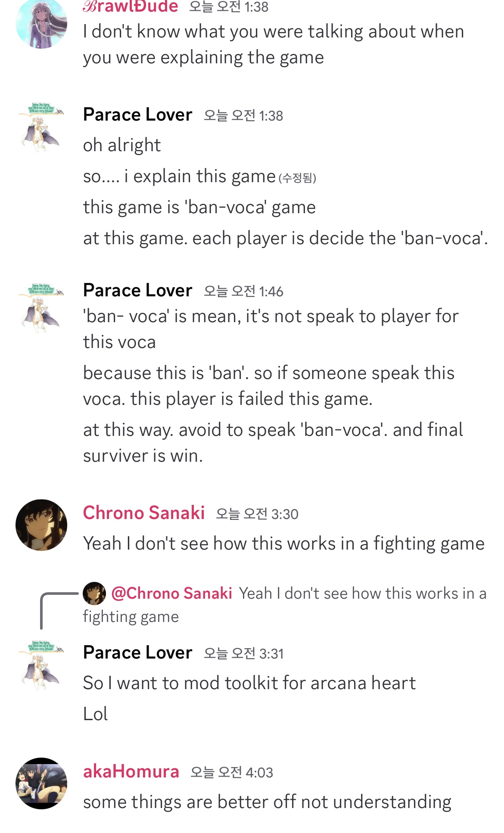
Task: Tap the edited (수정됨) label
Action: tap(297, 178)
